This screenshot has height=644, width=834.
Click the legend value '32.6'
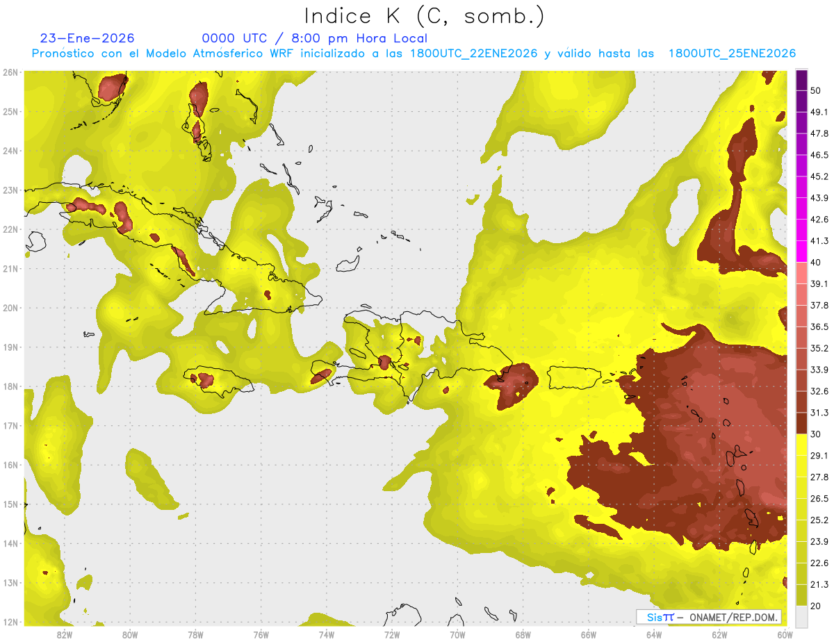(x=819, y=391)
